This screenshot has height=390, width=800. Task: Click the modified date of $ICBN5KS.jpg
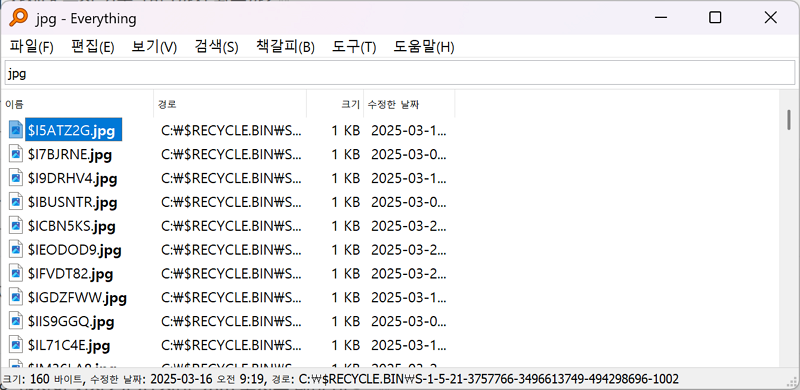(409, 226)
